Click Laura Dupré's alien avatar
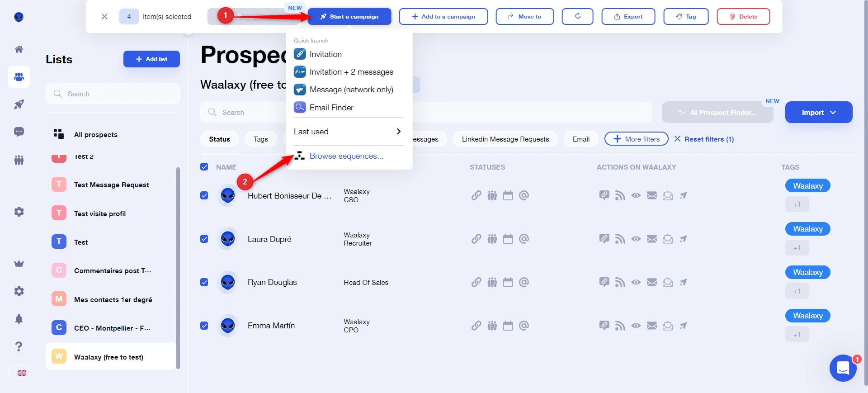 click(228, 239)
